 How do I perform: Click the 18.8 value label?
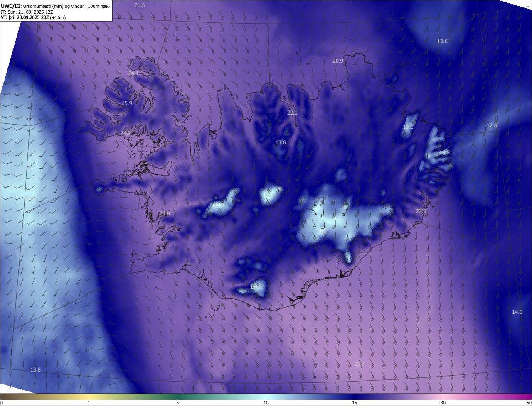pos(444,152)
